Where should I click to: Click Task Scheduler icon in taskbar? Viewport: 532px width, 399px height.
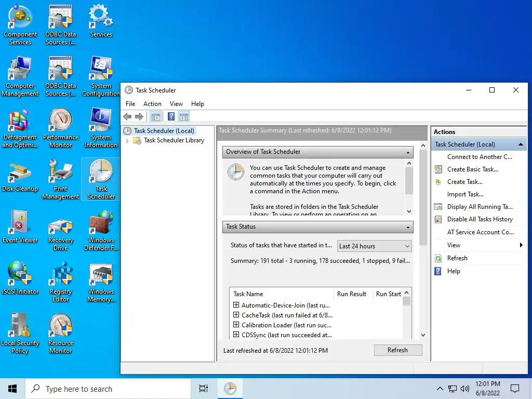(230, 389)
